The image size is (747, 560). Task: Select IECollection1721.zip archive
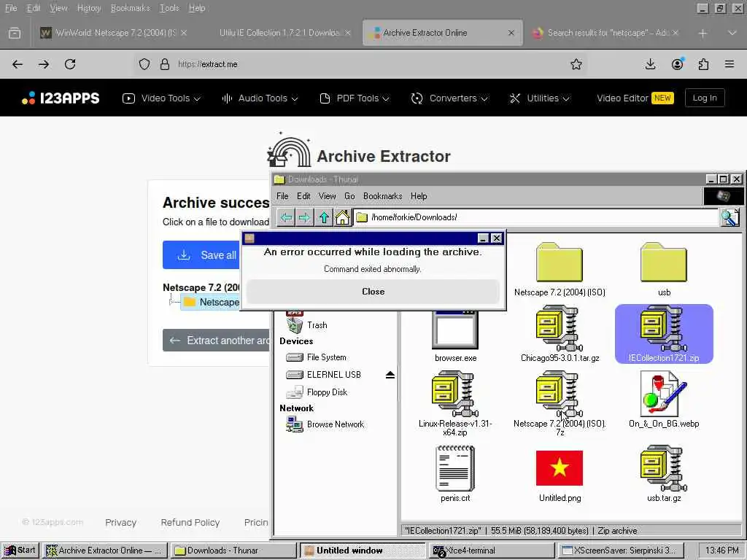664,334
